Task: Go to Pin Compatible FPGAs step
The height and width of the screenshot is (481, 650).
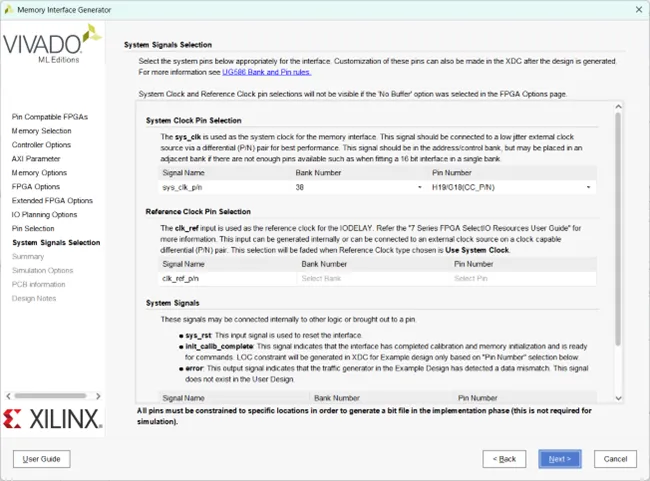Action: tap(50, 117)
